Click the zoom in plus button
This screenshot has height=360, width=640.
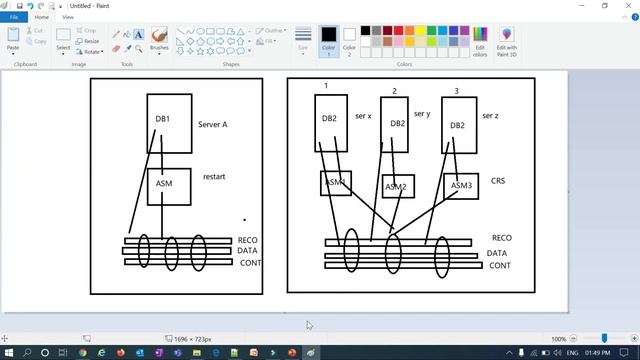pos(634,338)
